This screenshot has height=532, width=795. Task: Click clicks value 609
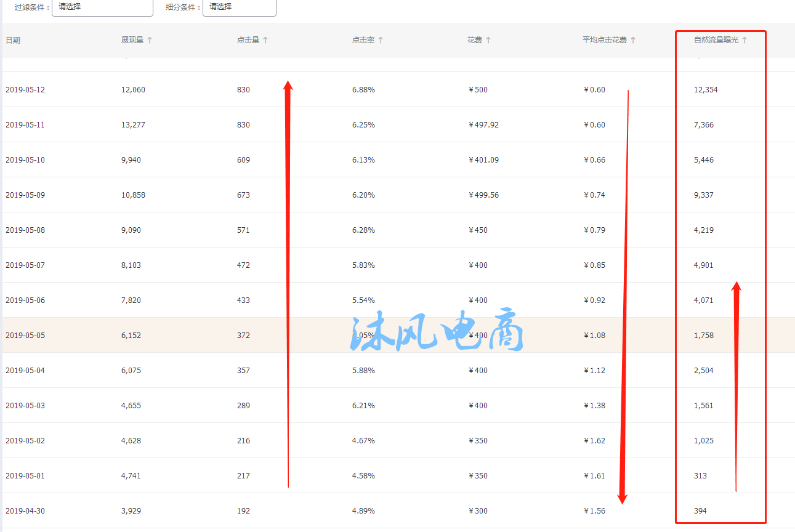point(244,160)
